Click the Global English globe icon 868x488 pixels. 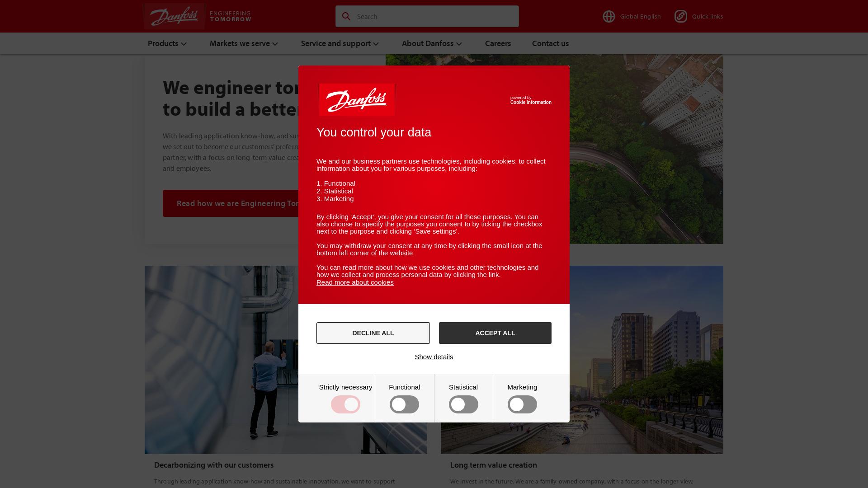pyautogui.click(x=609, y=16)
